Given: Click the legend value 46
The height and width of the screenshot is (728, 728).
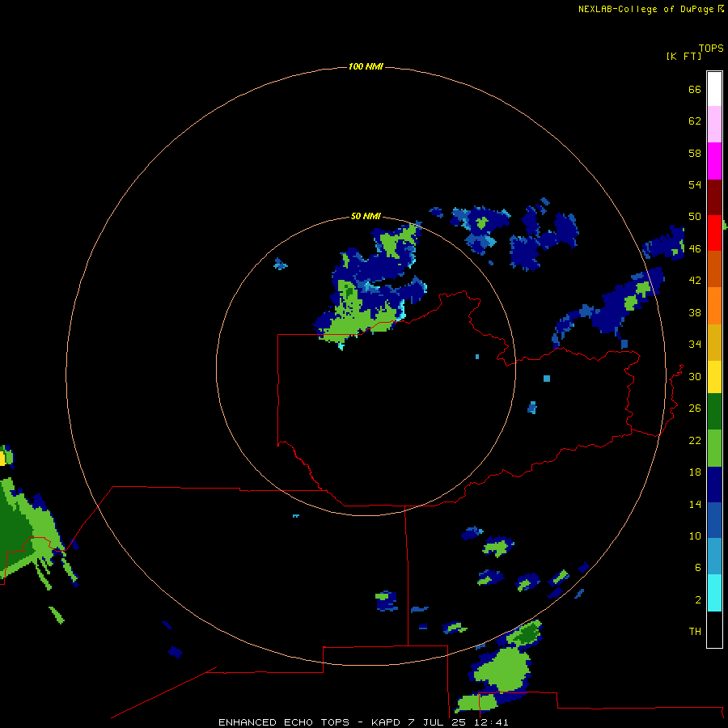Looking at the screenshot, I should pos(695,248).
